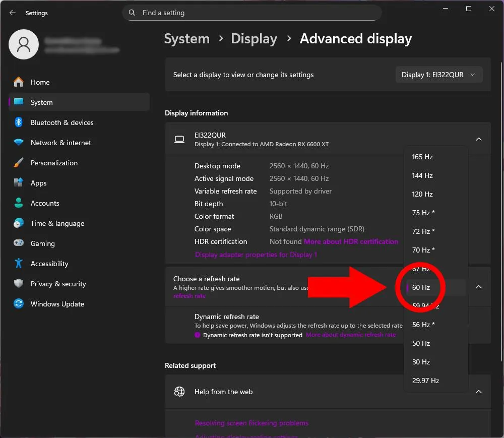Open More about HDR certification link

pyautogui.click(x=351, y=241)
